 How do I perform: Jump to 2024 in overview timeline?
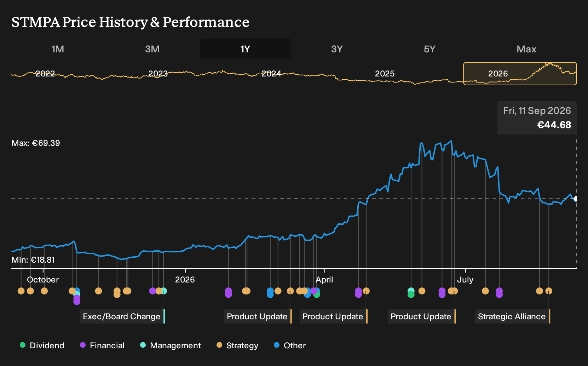[x=271, y=74]
